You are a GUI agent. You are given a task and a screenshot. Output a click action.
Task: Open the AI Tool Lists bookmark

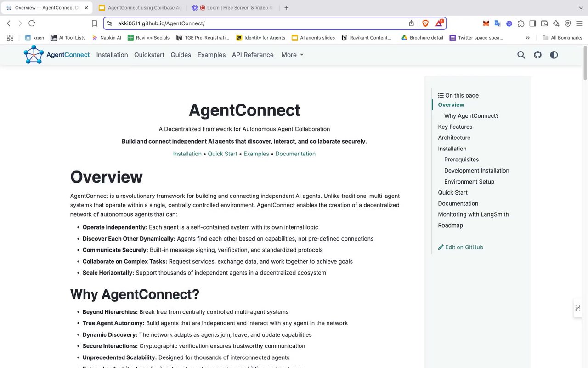[x=68, y=38]
